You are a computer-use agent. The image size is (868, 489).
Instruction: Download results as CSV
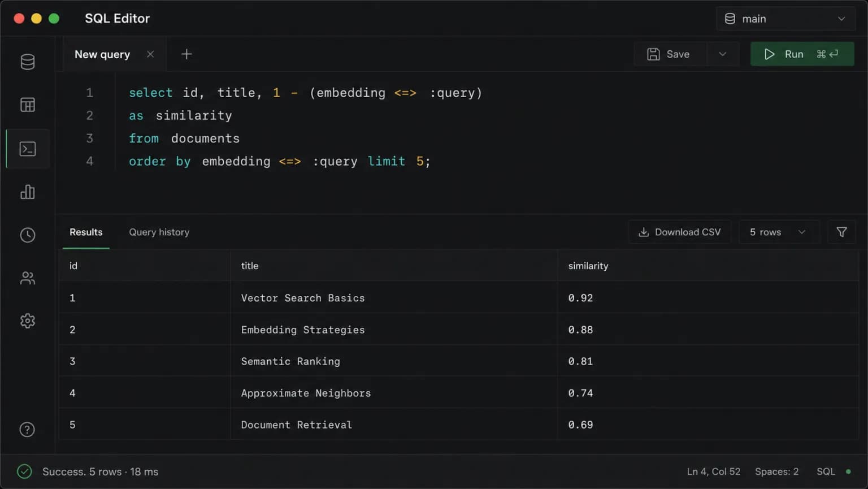click(680, 232)
